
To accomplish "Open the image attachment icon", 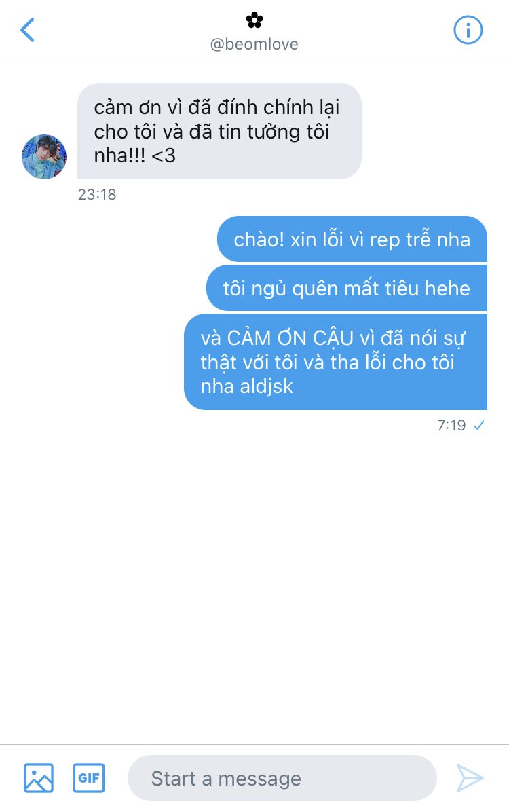I will pos(39,778).
